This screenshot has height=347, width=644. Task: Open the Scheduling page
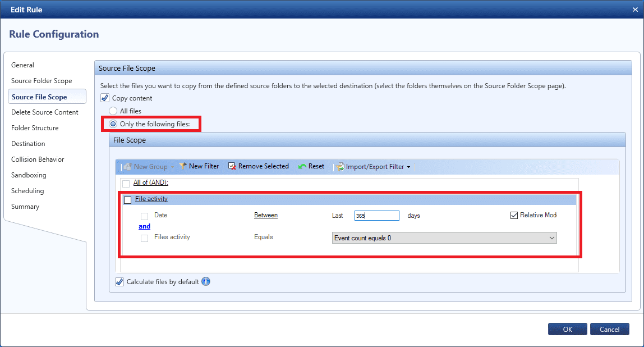(27, 191)
